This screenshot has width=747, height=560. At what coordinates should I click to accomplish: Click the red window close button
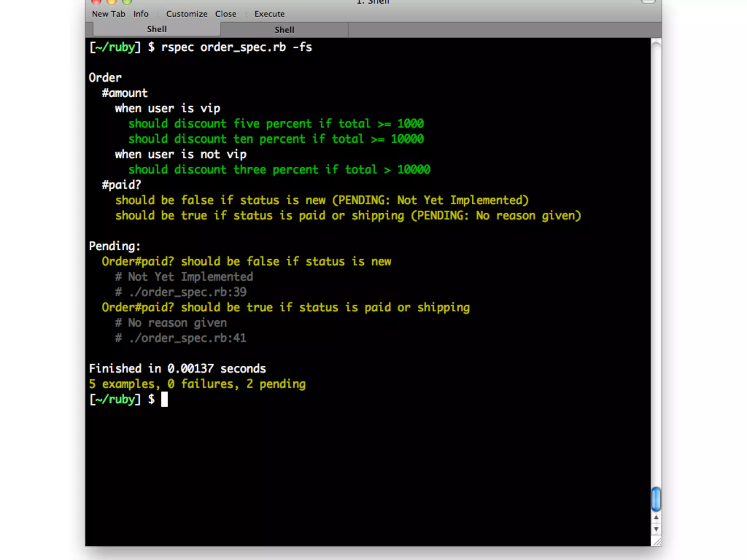tap(96, 2)
